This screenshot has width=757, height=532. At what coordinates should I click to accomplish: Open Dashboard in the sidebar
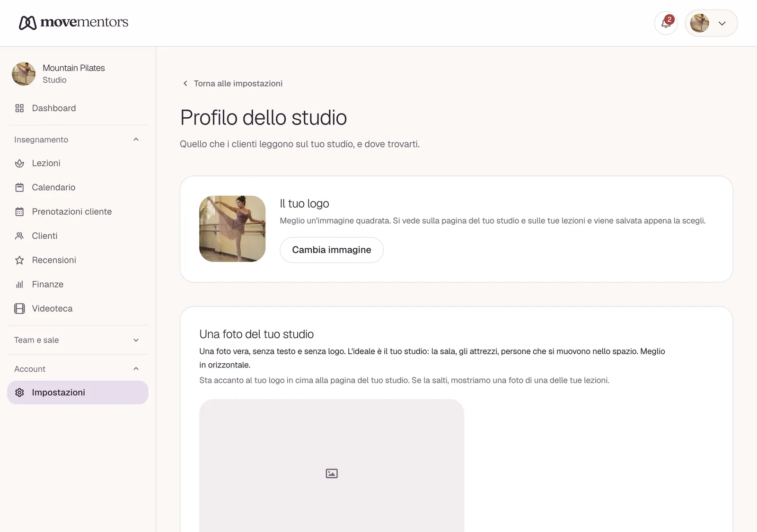pyautogui.click(x=78, y=108)
